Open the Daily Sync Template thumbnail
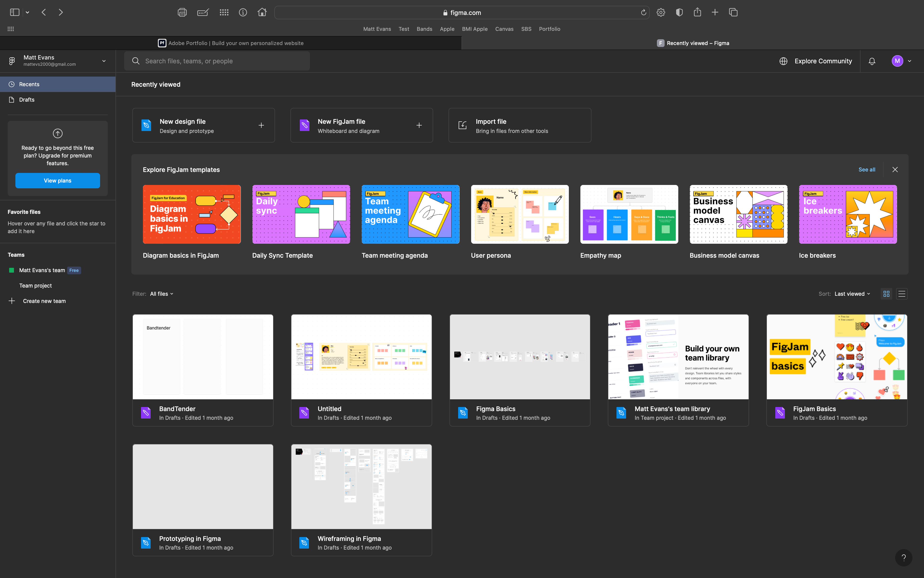This screenshot has width=924, height=578. 301,214
